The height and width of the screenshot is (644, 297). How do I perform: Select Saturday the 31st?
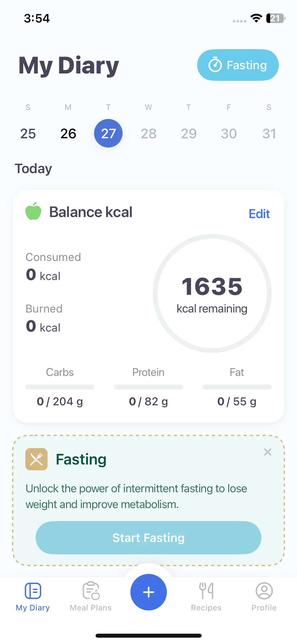click(x=269, y=134)
